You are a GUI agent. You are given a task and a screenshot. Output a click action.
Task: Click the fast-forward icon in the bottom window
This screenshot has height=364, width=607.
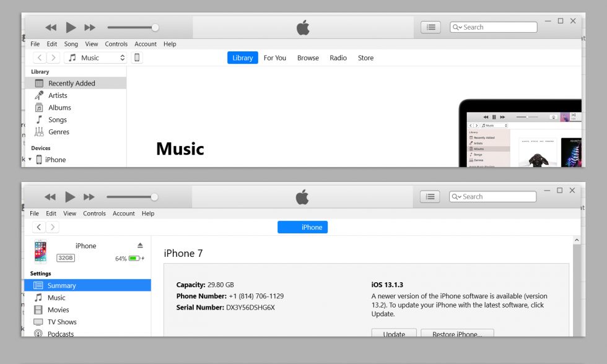coord(89,197)
